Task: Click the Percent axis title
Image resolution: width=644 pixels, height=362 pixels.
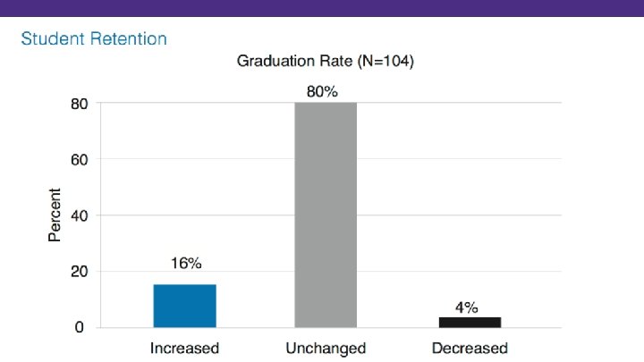Action: click(x=55, y=215)
